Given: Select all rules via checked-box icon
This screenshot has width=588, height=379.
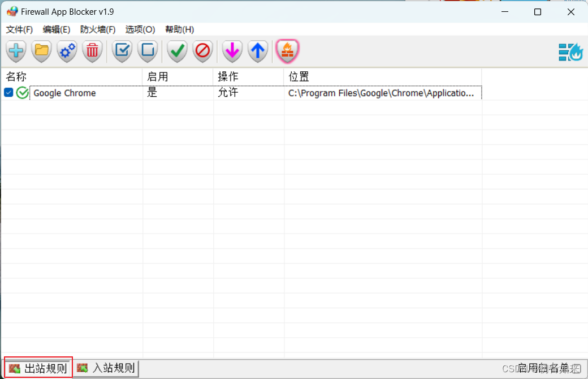Looking at the screenshot, I should (122, 51).
